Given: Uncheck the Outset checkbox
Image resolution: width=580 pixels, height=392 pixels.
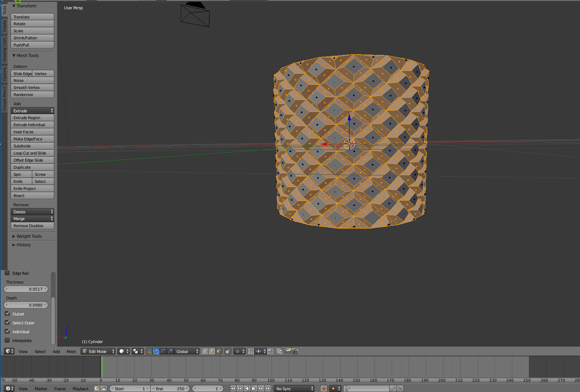Looking at the screenshot, I should click(x=7, y=314).
